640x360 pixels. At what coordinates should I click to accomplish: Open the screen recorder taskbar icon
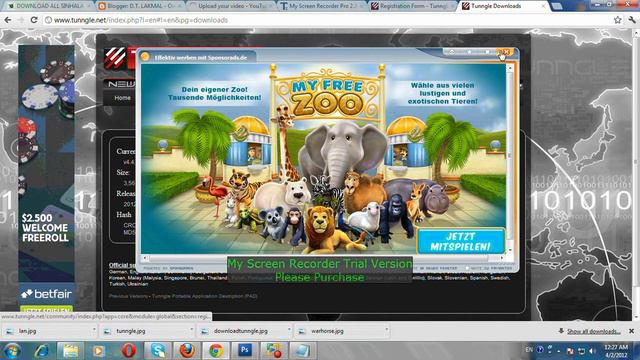click(x=274, y=351)
